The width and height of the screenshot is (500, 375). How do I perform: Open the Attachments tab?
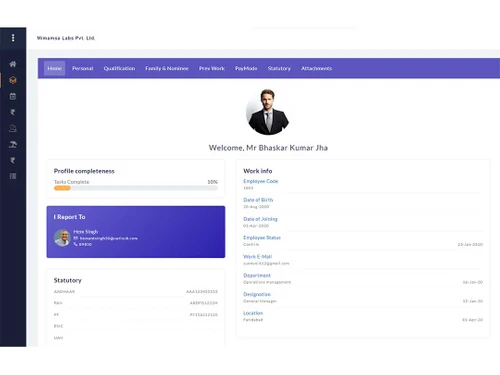[x=317, y=68]
